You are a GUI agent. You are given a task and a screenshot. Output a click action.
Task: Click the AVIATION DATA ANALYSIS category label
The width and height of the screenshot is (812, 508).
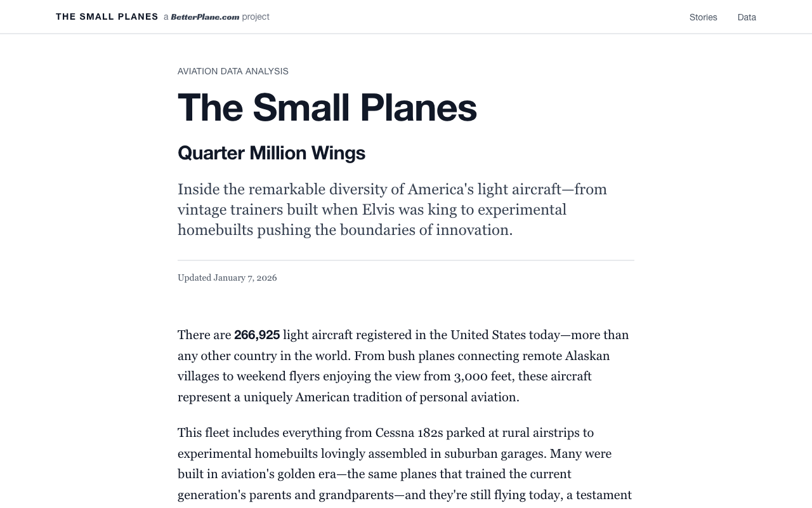pyautogui.click(x=233, y=71)
